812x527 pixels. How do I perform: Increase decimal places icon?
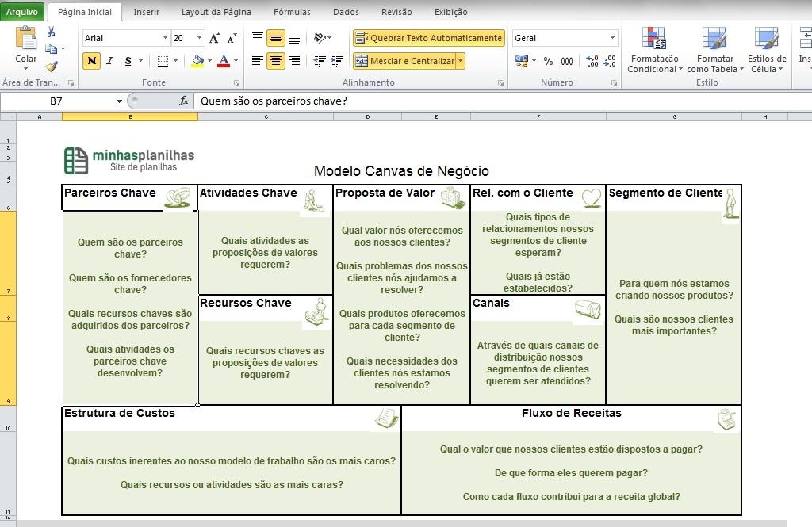click(x=592, y=61)
